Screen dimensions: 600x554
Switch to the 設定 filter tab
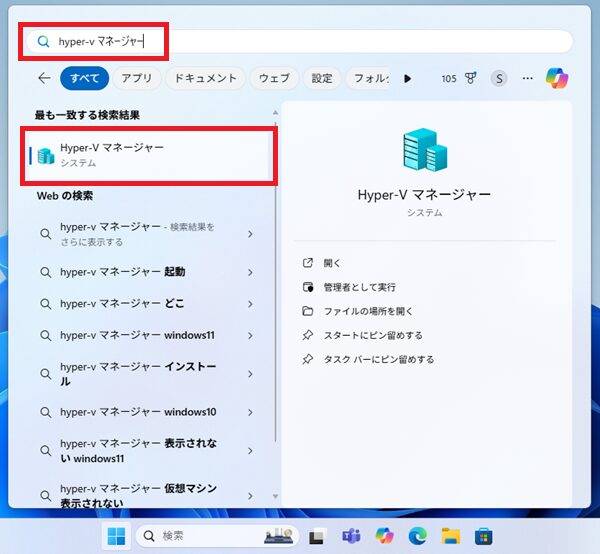pyautogui.click(x=322, y=78)
